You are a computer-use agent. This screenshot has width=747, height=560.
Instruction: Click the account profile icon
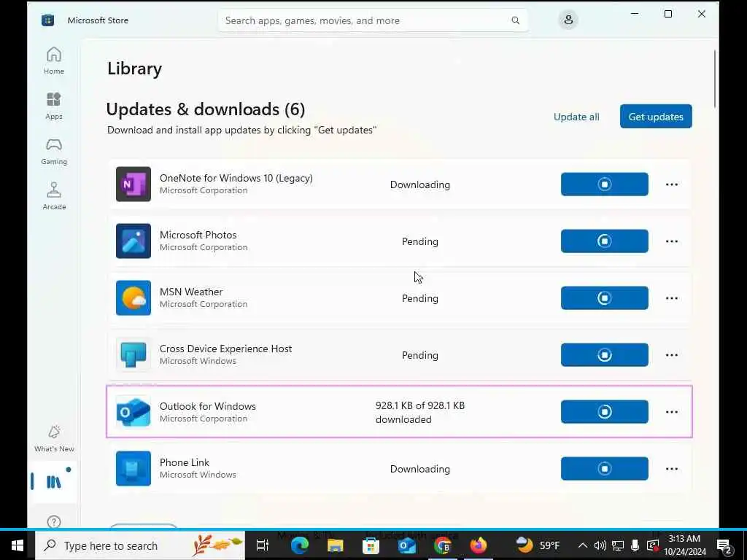568,20
